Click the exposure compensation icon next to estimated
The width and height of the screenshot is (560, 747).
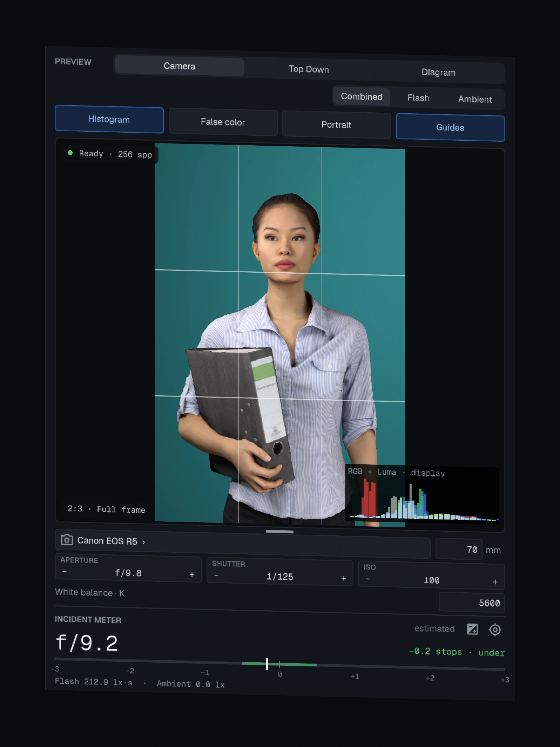pos(472,629)
